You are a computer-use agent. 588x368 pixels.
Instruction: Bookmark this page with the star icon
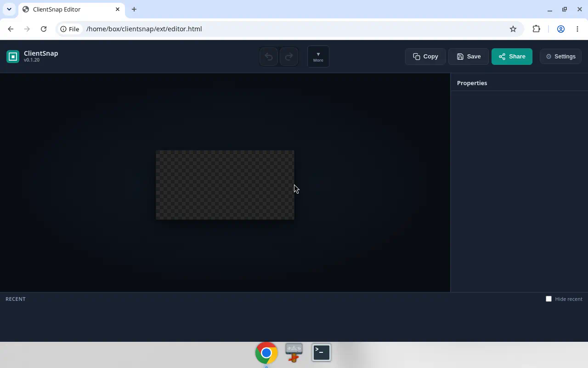pyautogui.click(x=513, y=29)
